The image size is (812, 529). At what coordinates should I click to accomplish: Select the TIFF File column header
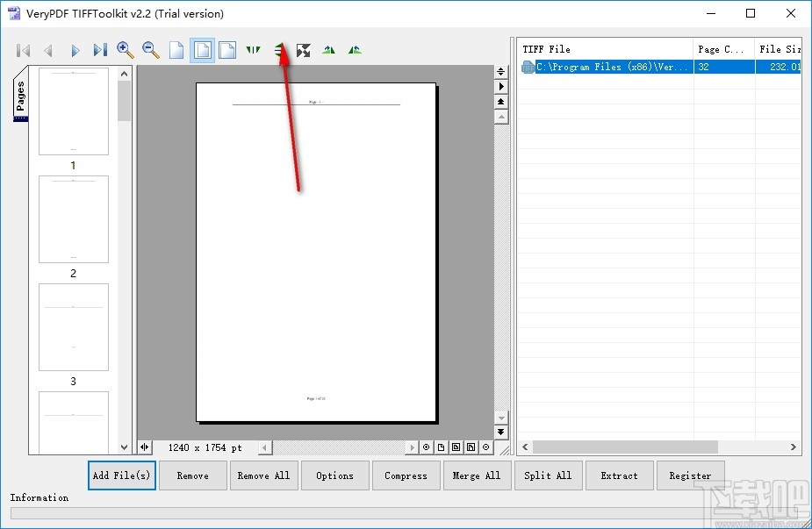click(x=606, y=48)
